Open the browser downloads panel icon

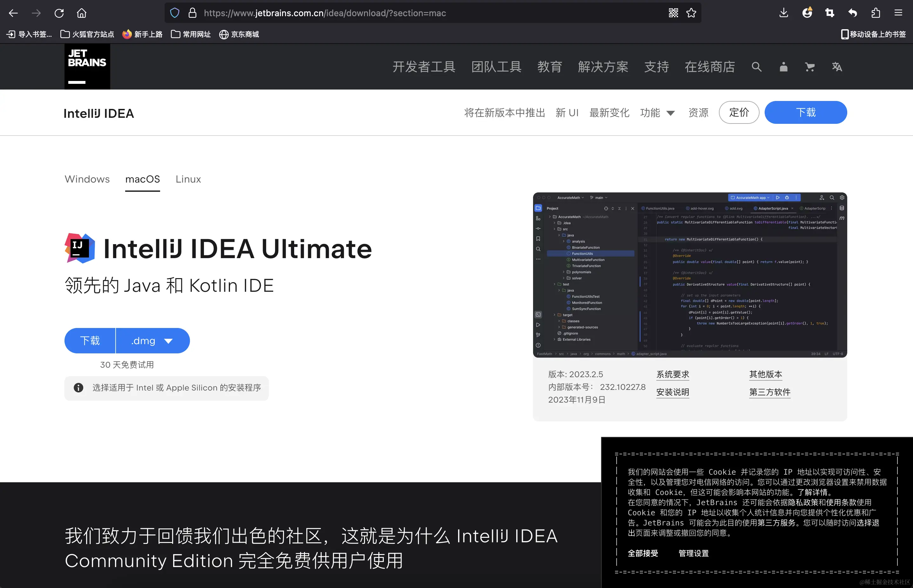(783, 13)
